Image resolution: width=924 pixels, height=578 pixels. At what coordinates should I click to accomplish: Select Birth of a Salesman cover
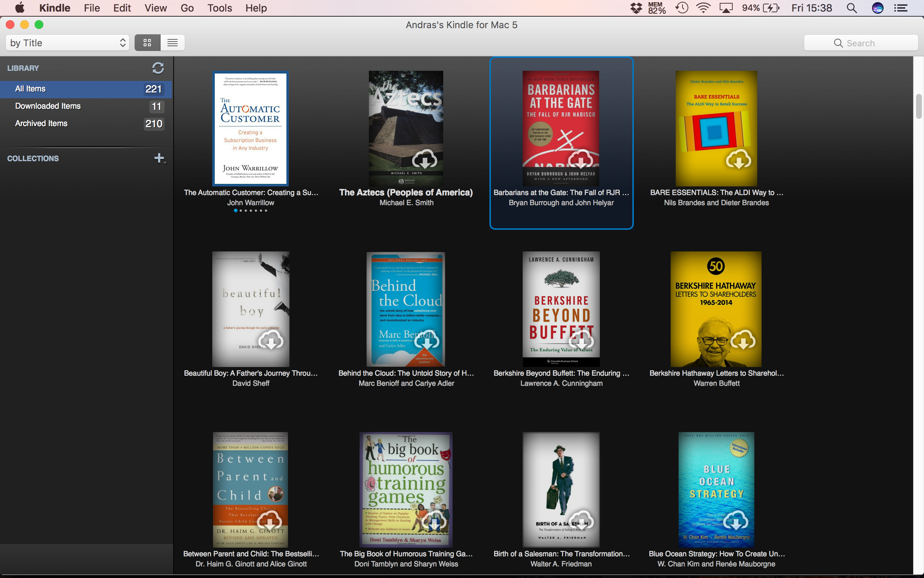[x=561, y=490]
